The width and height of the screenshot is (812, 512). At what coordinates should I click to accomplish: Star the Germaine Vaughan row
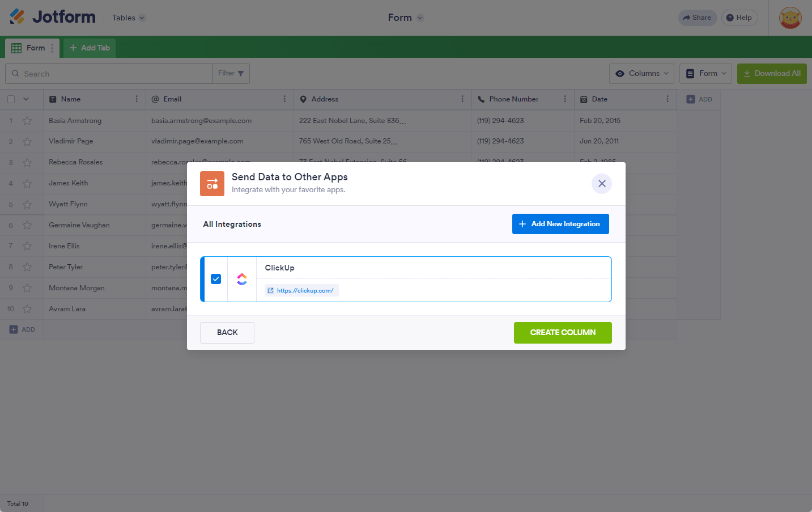(x=27, y=226)
